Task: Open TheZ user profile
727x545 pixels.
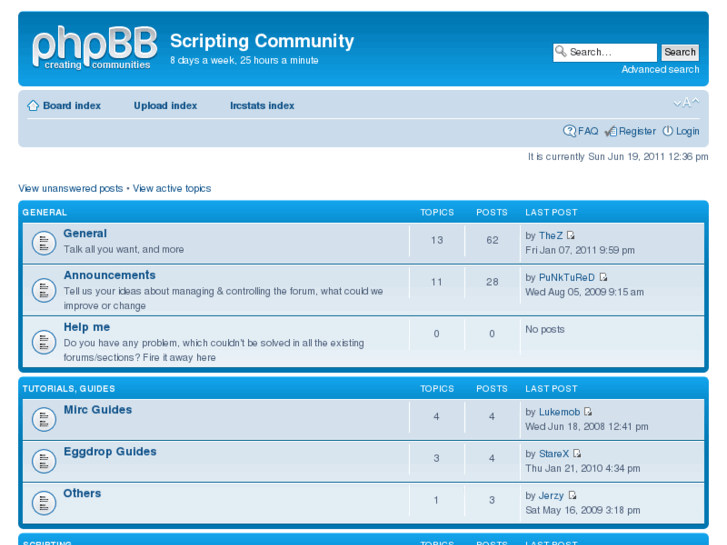Action: pyautogui.click(x=551, y=236)
